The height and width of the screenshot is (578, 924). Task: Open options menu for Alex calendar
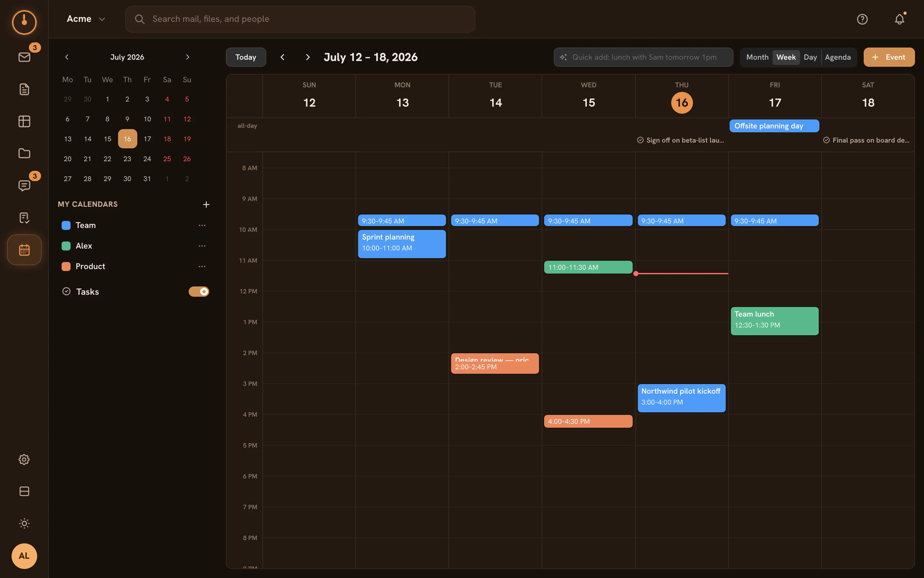202,246
